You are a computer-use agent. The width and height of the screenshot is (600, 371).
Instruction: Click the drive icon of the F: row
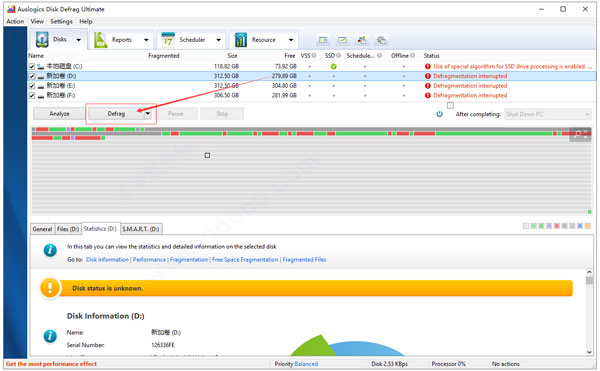click(41, 96)
